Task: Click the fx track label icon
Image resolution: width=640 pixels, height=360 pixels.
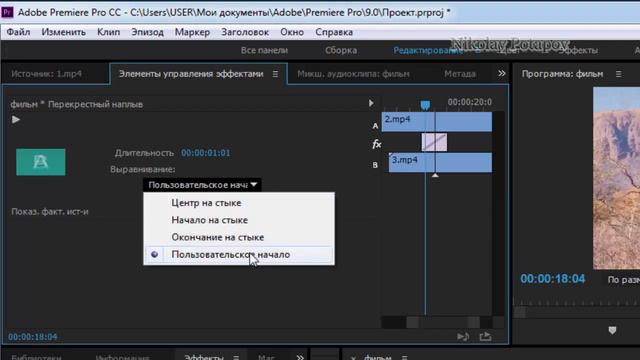Action: click(377, 144)
